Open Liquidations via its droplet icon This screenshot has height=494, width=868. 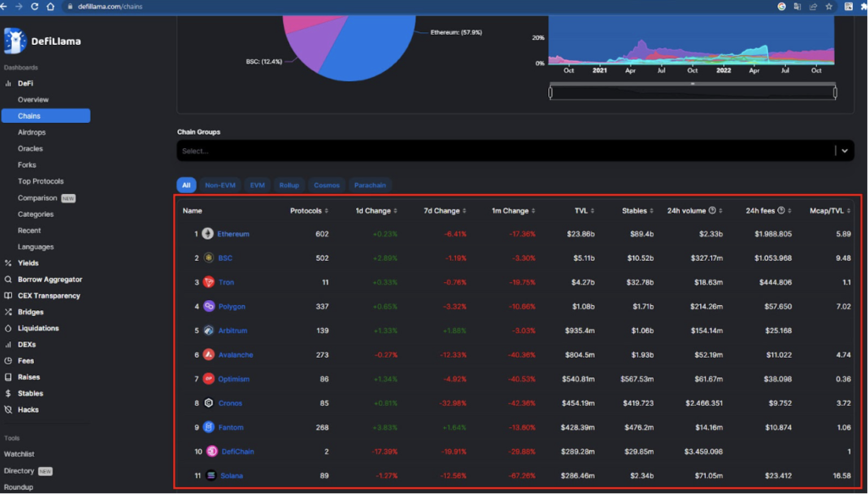8,329
